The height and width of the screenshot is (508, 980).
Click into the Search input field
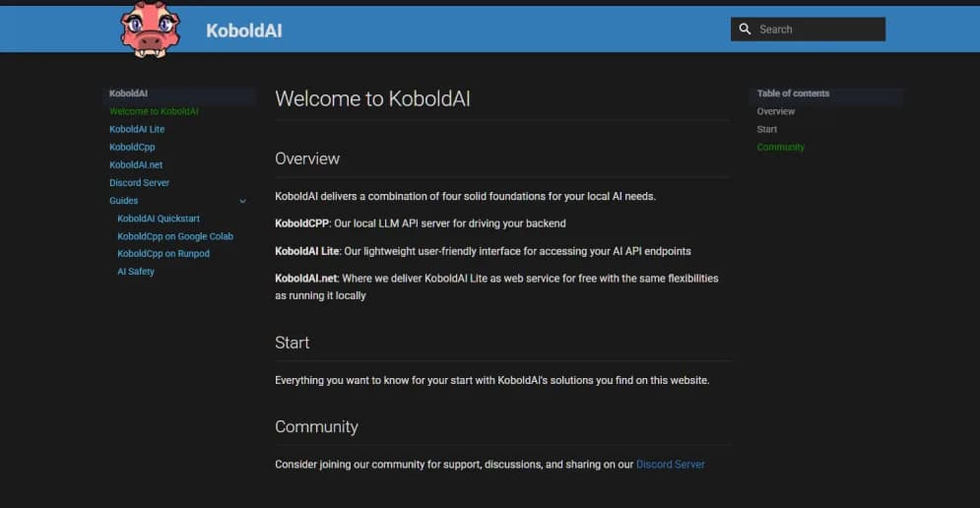(x=817, y=30)
